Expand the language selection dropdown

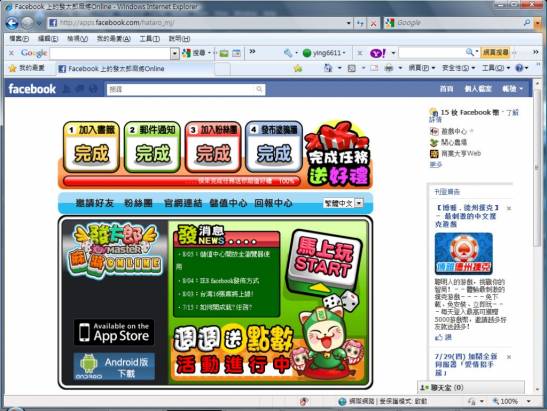tap(359, 203)
